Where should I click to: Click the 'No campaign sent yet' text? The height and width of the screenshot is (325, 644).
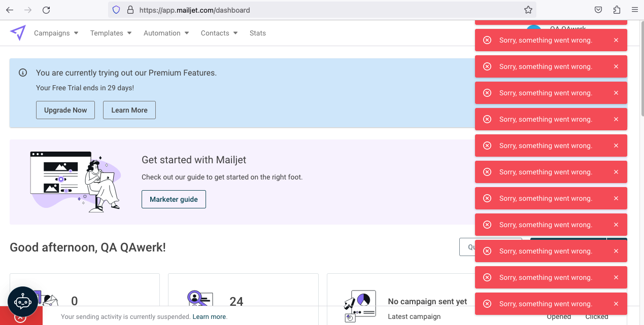(x=427, y=302)
